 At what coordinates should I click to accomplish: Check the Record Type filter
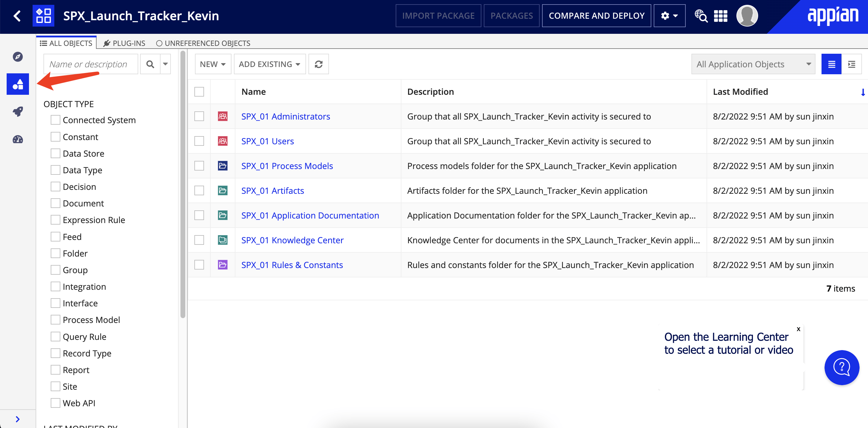point(55,353)
